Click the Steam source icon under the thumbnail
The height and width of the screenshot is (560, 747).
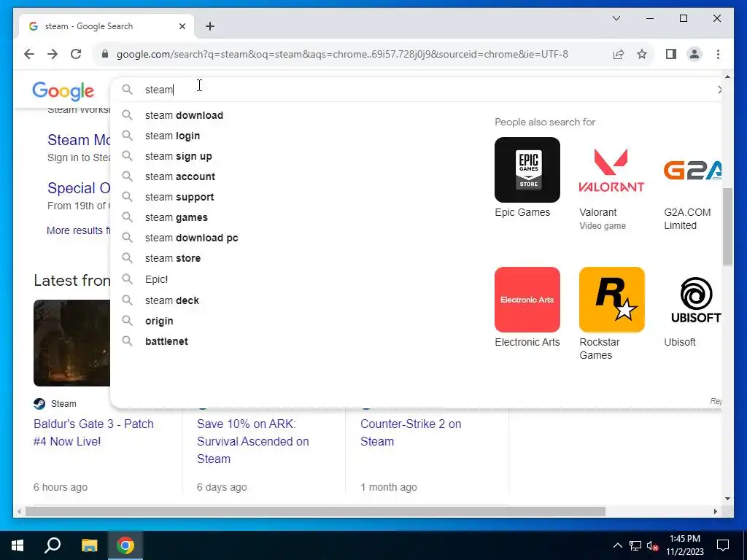click(39, 404)
